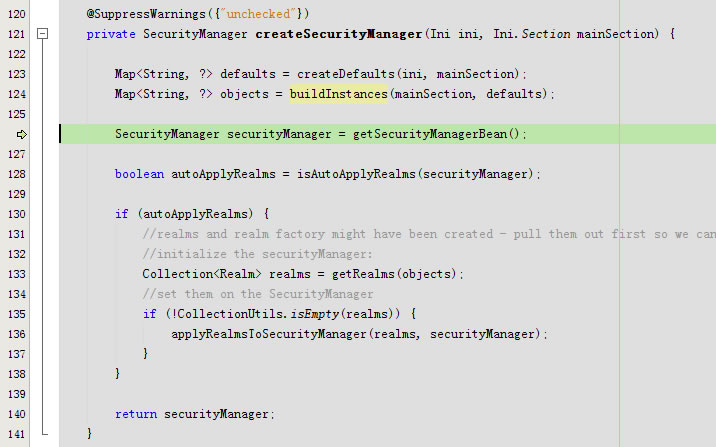This screenshot has height=447, width=716.
Task: Click comment '//set them on the SecurityManager'
Action: coord(258,294)
